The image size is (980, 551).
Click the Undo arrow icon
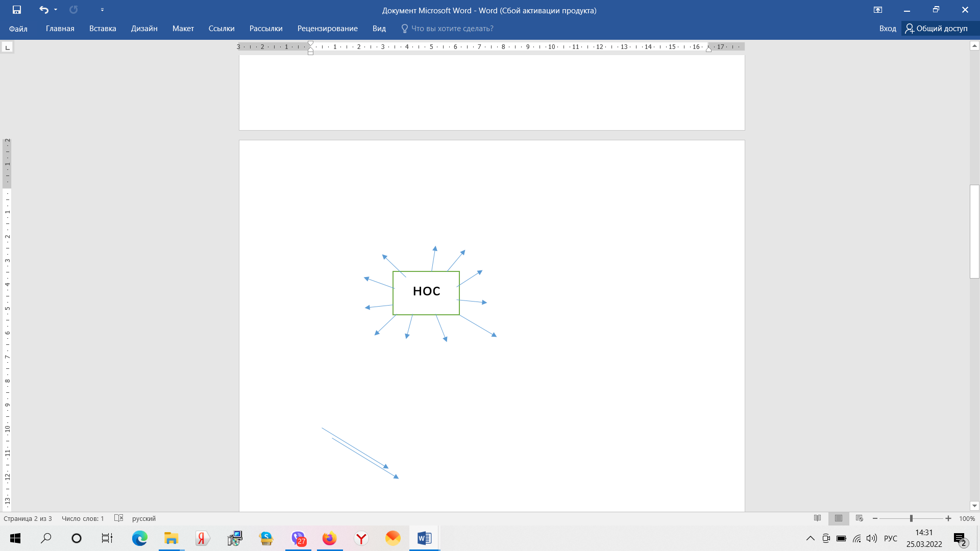[43, 10]
